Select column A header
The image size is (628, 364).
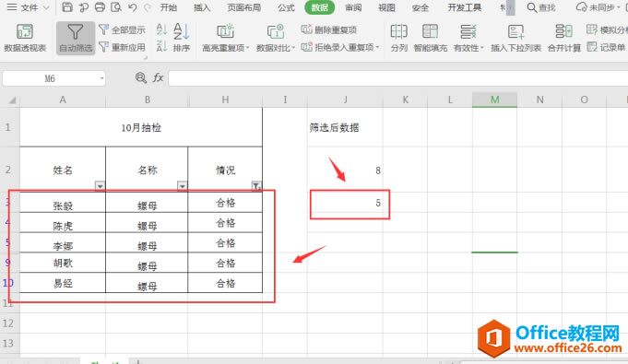click(x=63, y=100)
